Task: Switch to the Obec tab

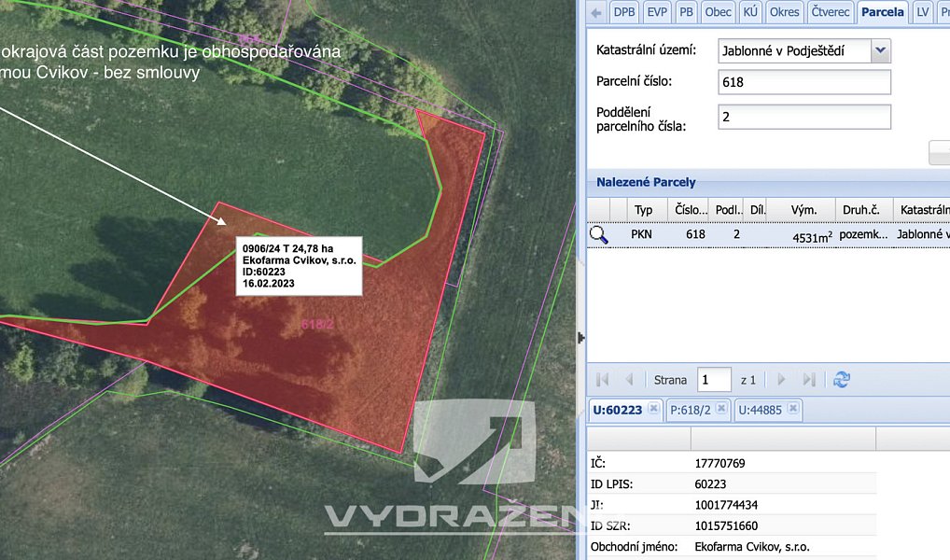Action: (718, 12)
